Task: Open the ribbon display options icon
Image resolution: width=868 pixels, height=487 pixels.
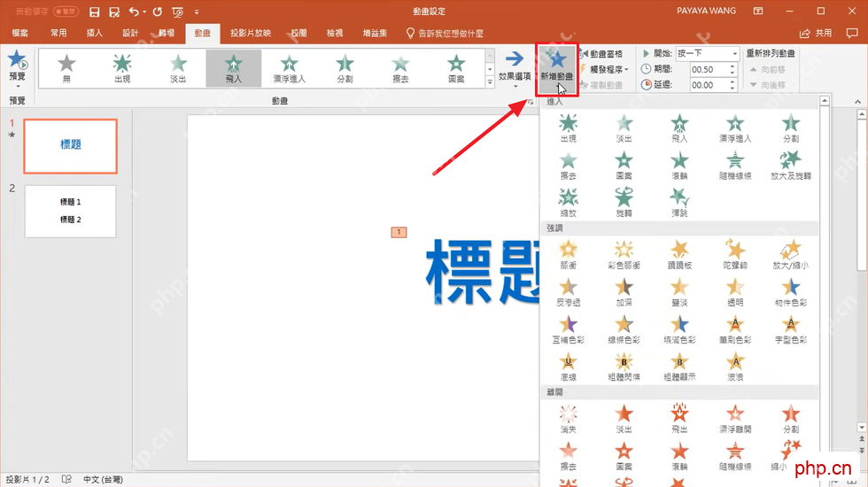Action: click(758, 11)
